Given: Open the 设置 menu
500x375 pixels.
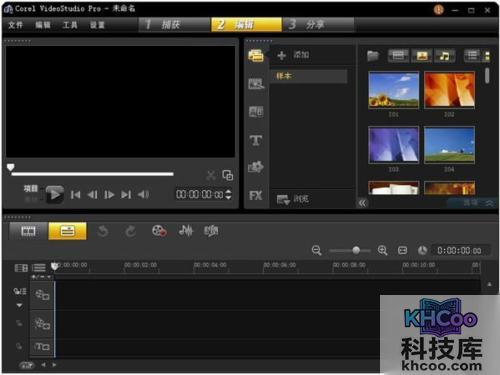Looking at the screenshot, I should click(97, 25).
